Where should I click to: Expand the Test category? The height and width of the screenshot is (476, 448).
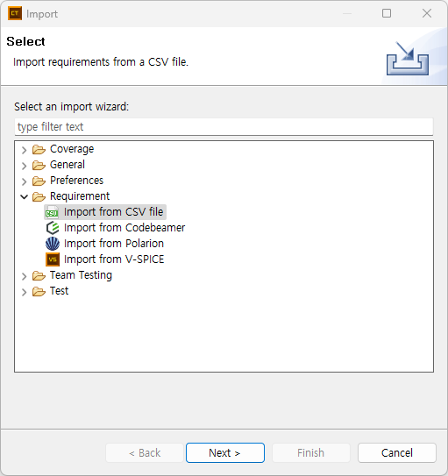pyautogui.click(x=25, y=292)
